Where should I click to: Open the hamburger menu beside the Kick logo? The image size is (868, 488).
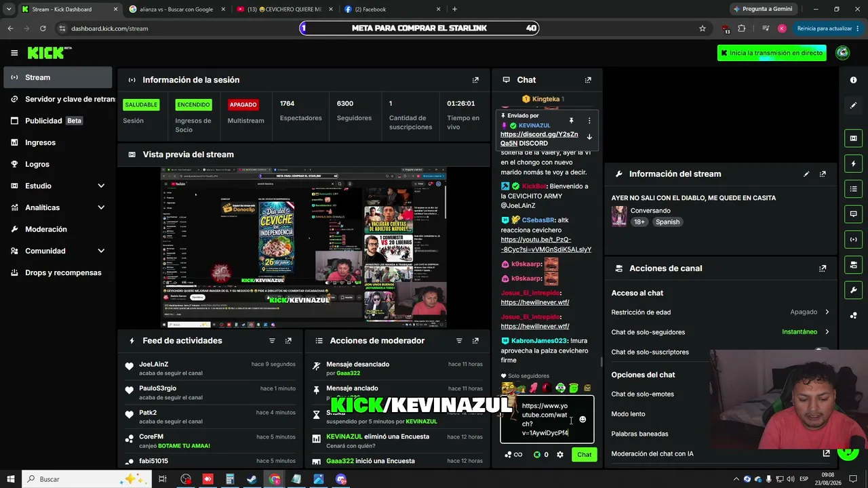point(14,53)
